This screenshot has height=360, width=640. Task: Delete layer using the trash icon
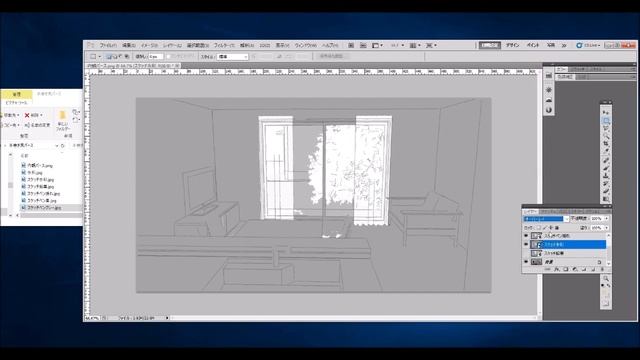(602, 269)
